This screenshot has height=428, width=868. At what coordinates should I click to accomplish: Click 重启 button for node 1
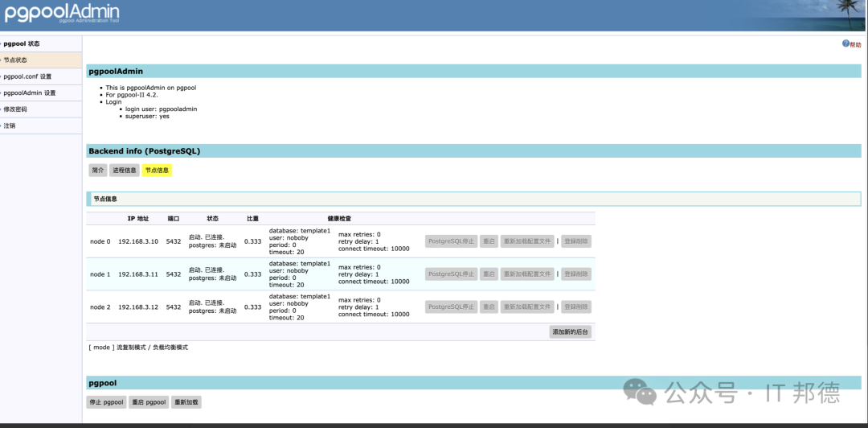pyautogui.click(x=489, y=274)
